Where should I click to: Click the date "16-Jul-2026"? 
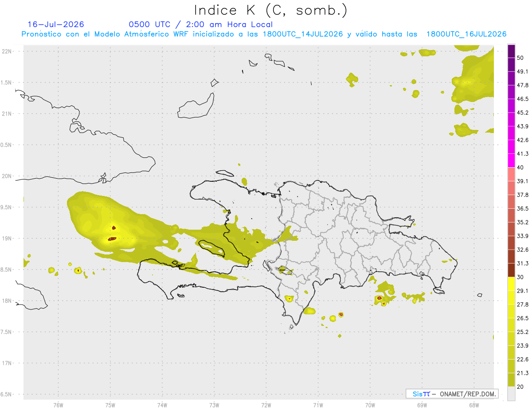[56, 24]
